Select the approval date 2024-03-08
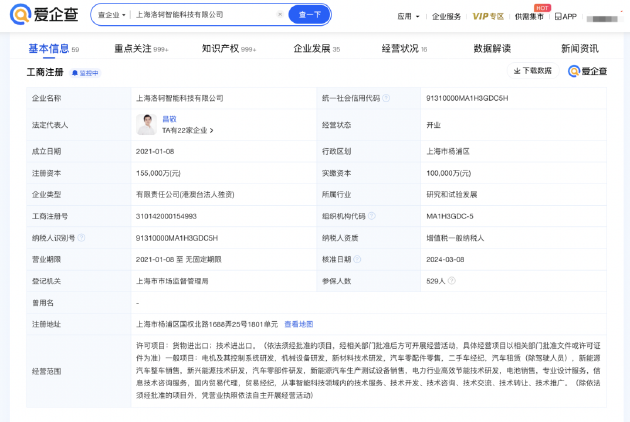630x422 pixels. click(445, 259)
